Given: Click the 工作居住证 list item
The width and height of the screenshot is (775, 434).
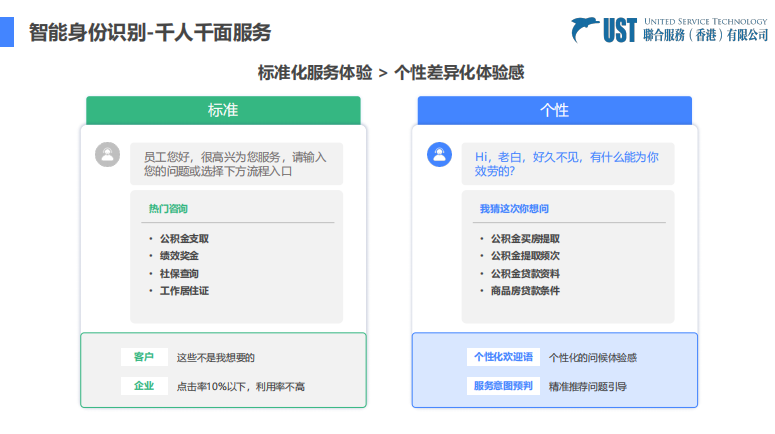Looking at the screenshot, I should click(x=184, y=291).
